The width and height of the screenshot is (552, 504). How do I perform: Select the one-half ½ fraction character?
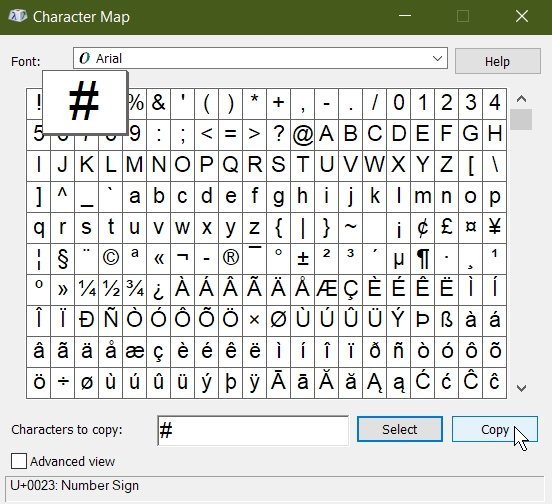click(111, 290)
